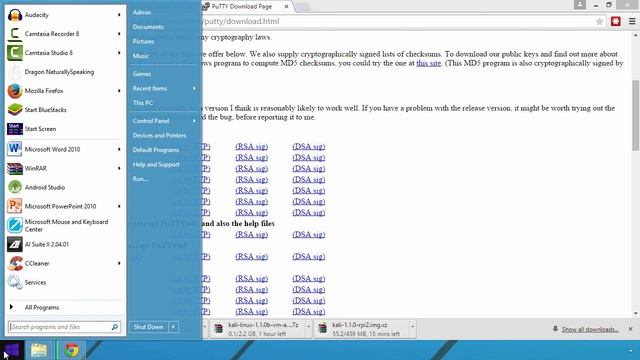Expand the CCleaner jump list arrow
The image size is (640, 360).
click(x=119, y=263)
